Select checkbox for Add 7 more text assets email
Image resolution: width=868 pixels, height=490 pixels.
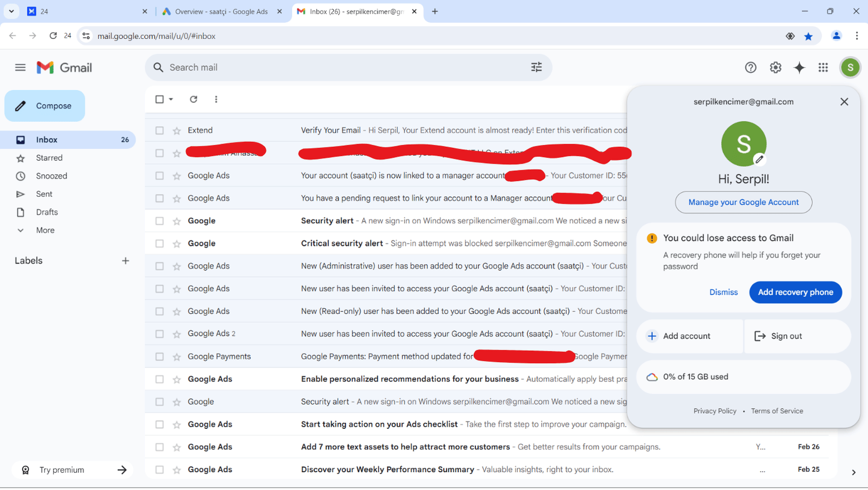click(x=160, y=447)
